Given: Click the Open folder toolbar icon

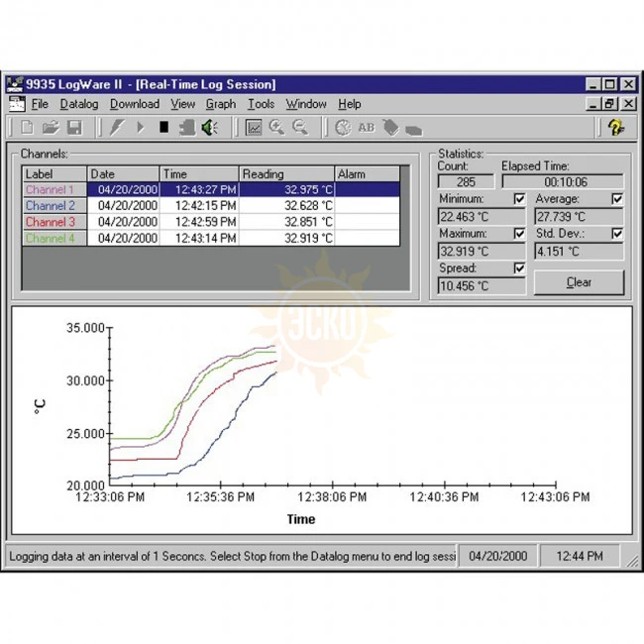Looking at the screenshot, I should point(51,128).
